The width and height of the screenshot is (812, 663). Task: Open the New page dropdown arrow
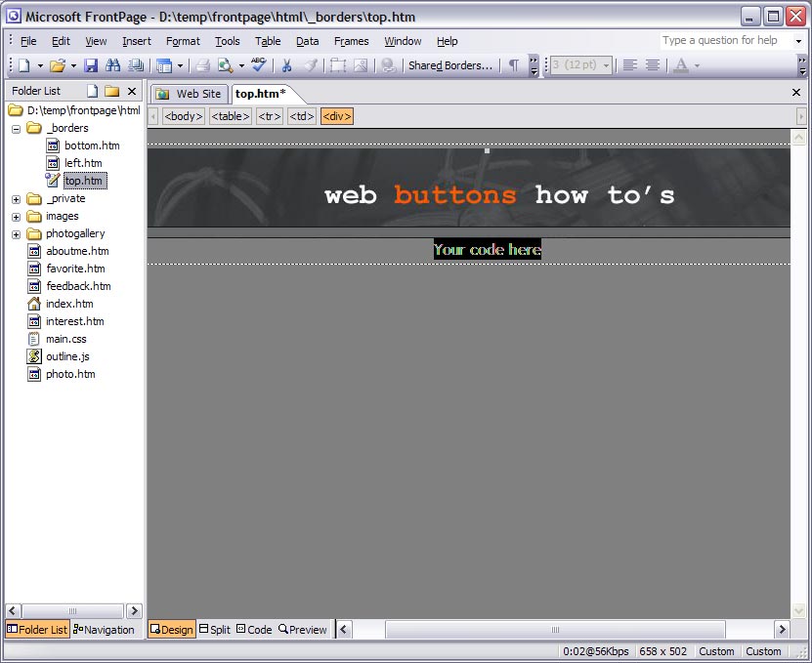[40, 65]
